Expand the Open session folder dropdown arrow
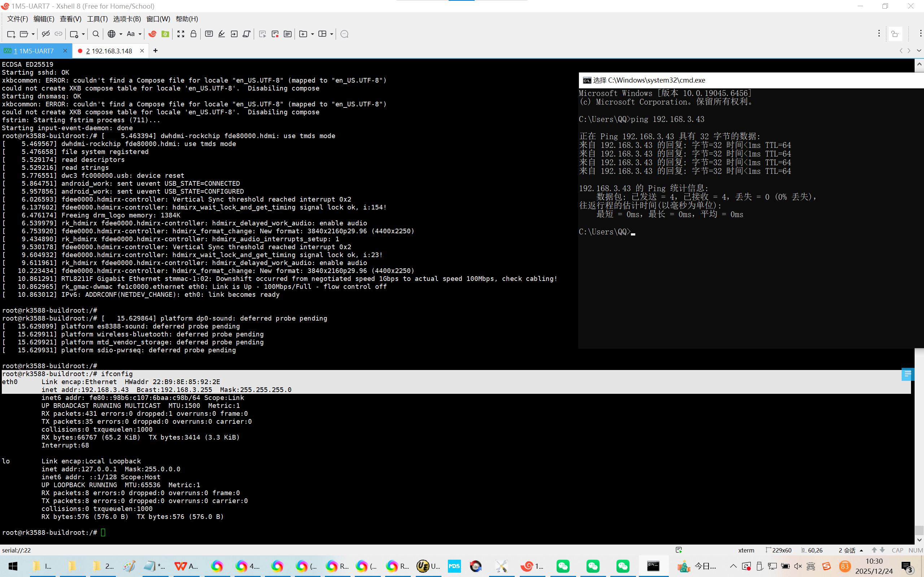Screen dimensions: 924x577 [x=33, y=34]
